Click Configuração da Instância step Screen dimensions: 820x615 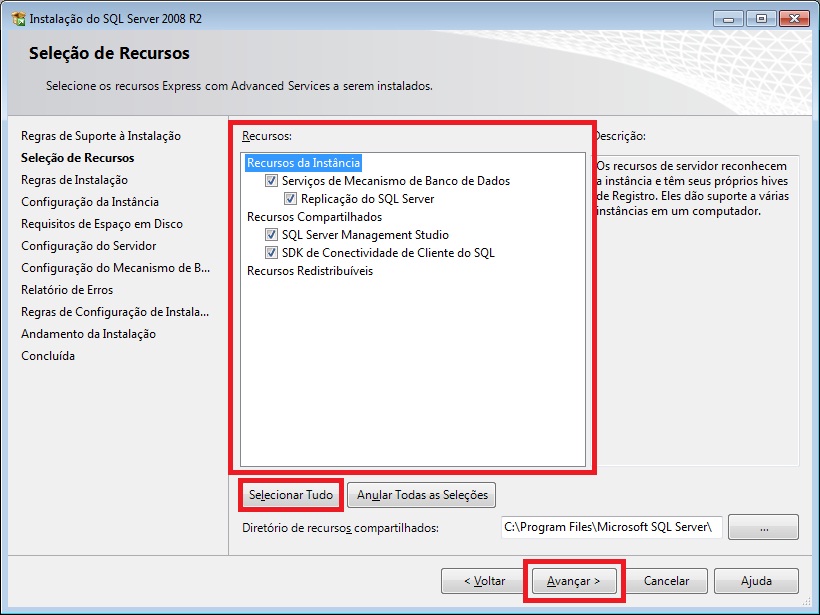90,202
